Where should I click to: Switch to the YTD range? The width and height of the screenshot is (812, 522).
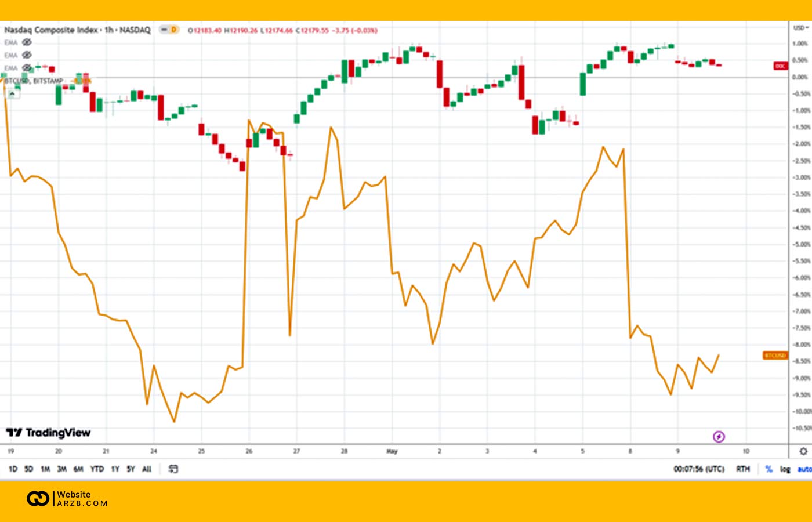tap(97, 469)
